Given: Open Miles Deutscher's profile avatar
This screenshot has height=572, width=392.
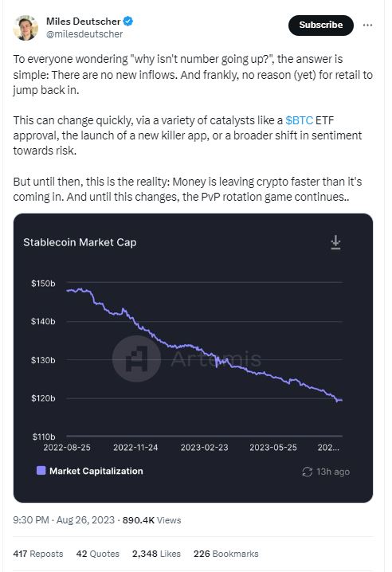Looking at the screenshot, I should pyautogui.click(x=25, y=27).
